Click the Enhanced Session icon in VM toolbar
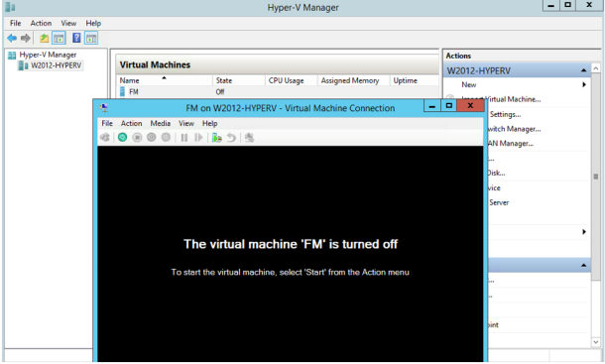This screenshot has height=364, width=605. (249, 138)
